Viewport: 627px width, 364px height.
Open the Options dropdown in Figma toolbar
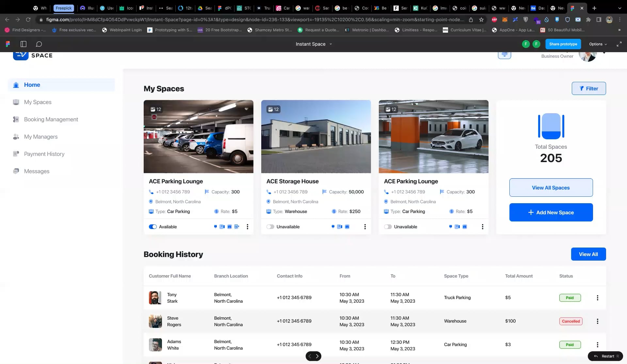click(598, 44)
